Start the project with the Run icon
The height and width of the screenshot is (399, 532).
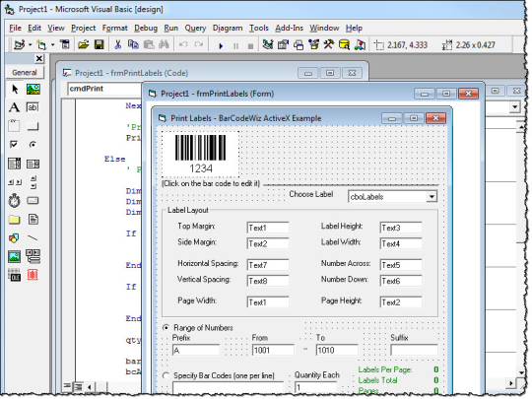click(221, 45)
